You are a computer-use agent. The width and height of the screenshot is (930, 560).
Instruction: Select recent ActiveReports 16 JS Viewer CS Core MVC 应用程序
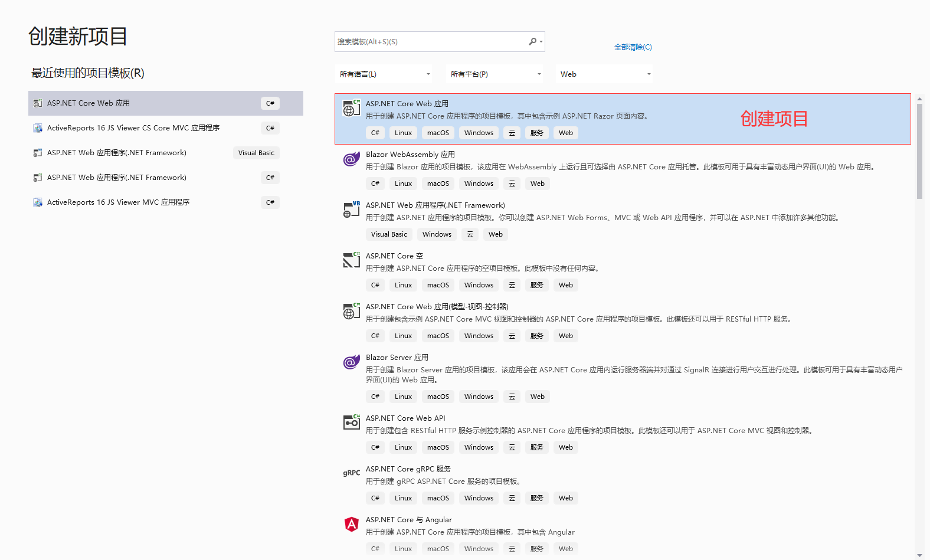pyautogui.click(x=166, y=128)
